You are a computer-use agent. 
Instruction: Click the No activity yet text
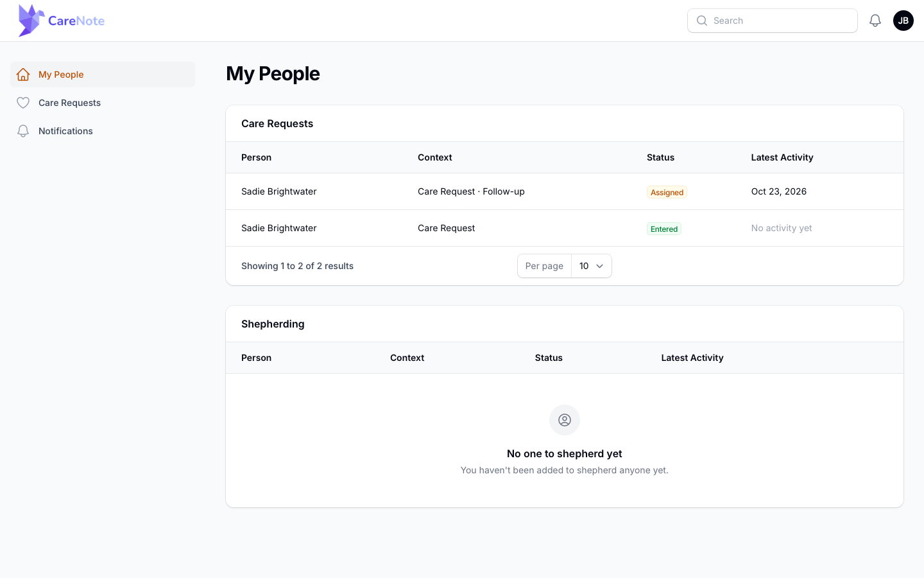(782, 228)
